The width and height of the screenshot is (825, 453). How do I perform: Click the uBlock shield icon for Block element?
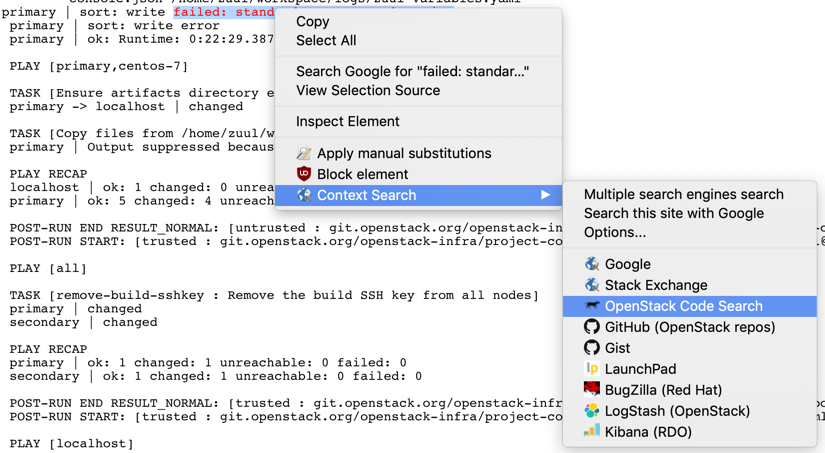pos(304,174)
